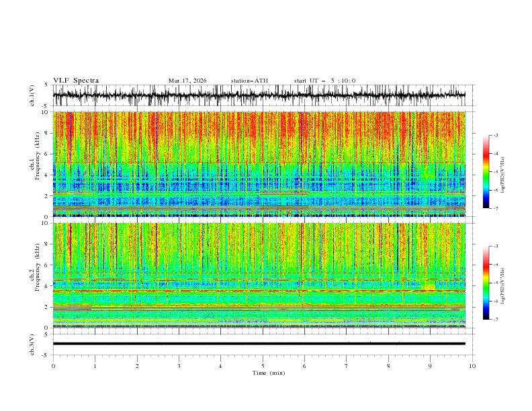532x411 pixels.
Task: Click tick "5" on the Time axis
Action: pos(263,366)
